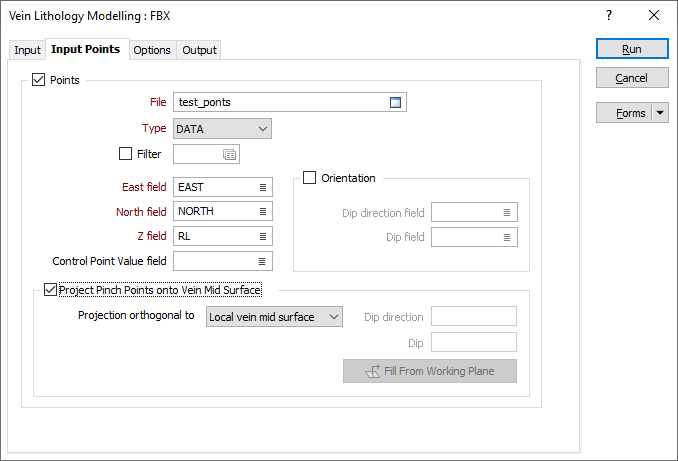This screenshot has width=678, height=461.
Task: Open field list for Control Point Value field
Action: 262,261
